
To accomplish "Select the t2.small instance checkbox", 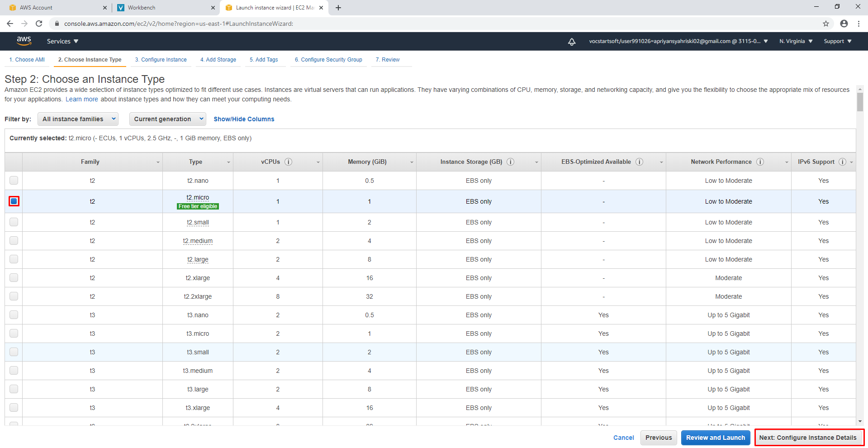I will (14, 222).
